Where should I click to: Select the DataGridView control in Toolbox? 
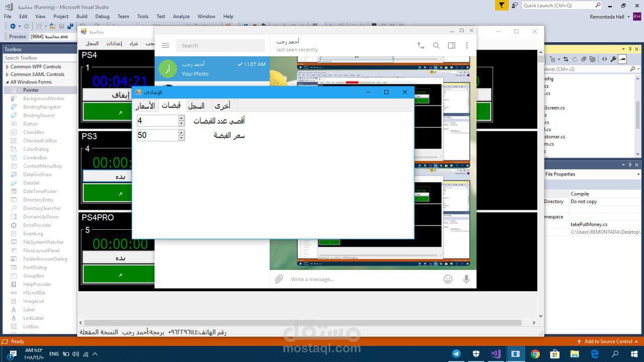(37, 174)
